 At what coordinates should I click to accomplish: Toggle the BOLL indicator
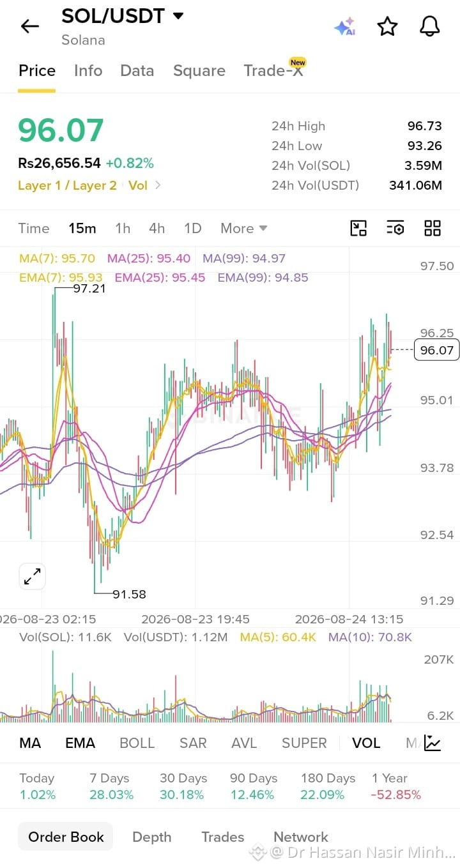[x=137, y=743]
